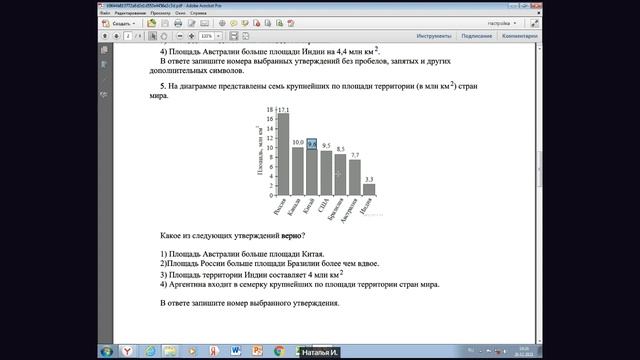Open the dropdown arrow next to Создать
The image size is (640, 360).
point(133,24)
